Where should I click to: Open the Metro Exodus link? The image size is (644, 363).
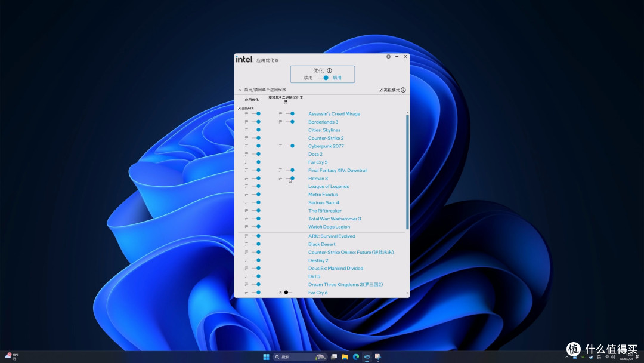point(323,195)
